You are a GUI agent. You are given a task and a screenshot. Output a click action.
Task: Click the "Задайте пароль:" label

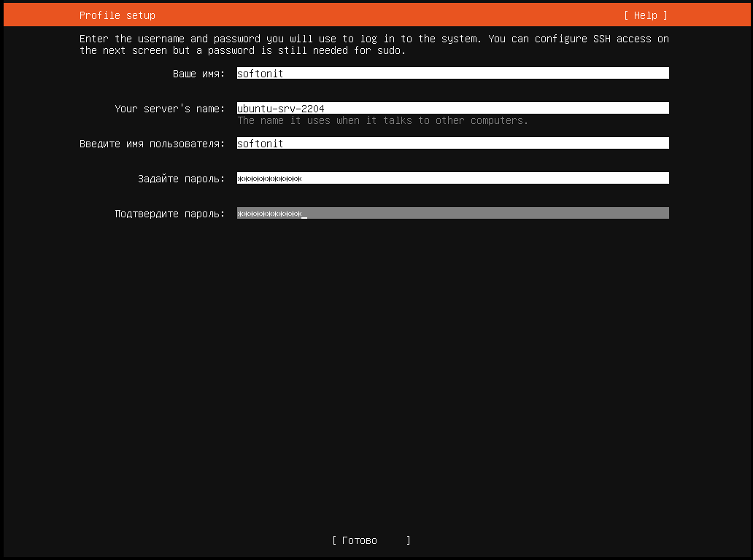pyautogui.click(x=181, y=179)
